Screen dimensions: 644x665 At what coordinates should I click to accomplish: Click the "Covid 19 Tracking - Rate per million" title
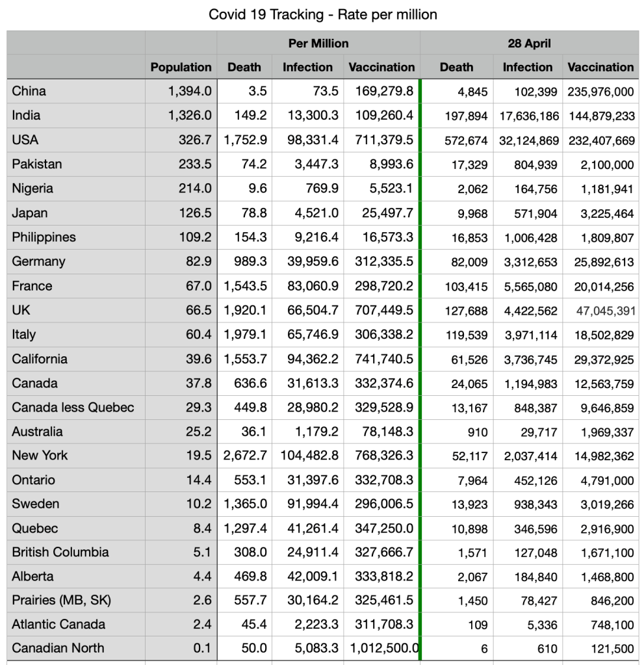[322, 14]
